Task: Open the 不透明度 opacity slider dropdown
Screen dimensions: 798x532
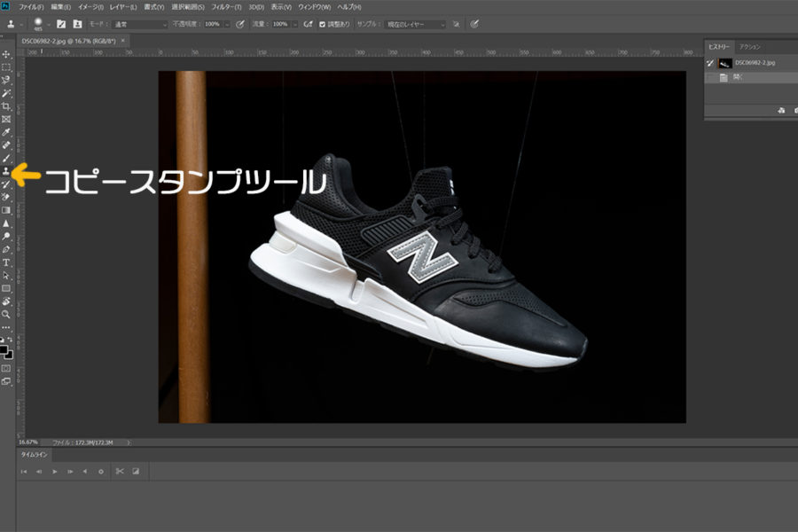Action: click(x=227, y=25)
